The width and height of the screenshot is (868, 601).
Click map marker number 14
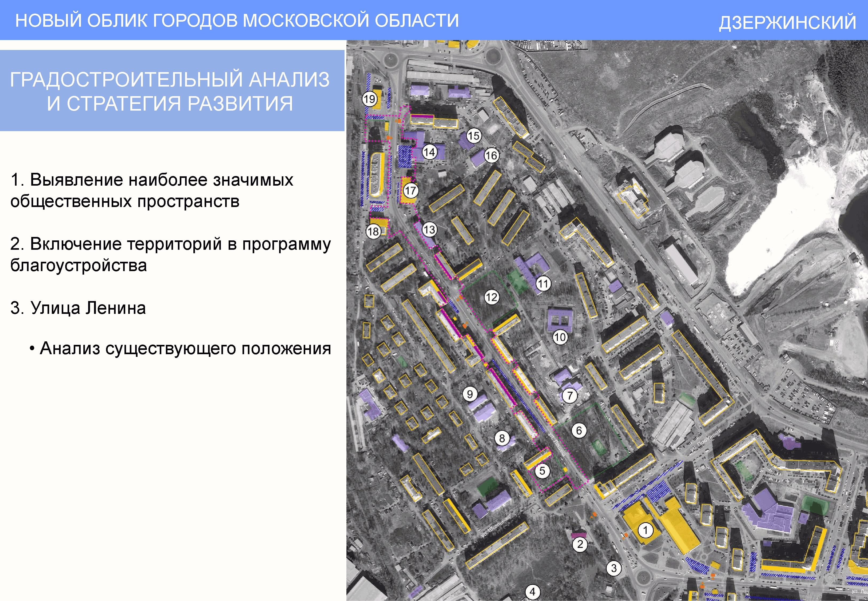tap(429, 152)
